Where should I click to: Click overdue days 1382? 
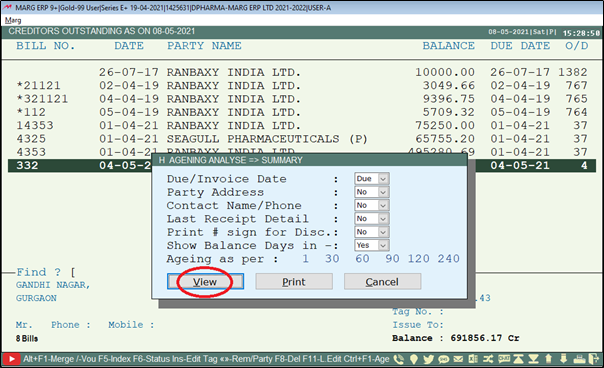tap(573, 72)
